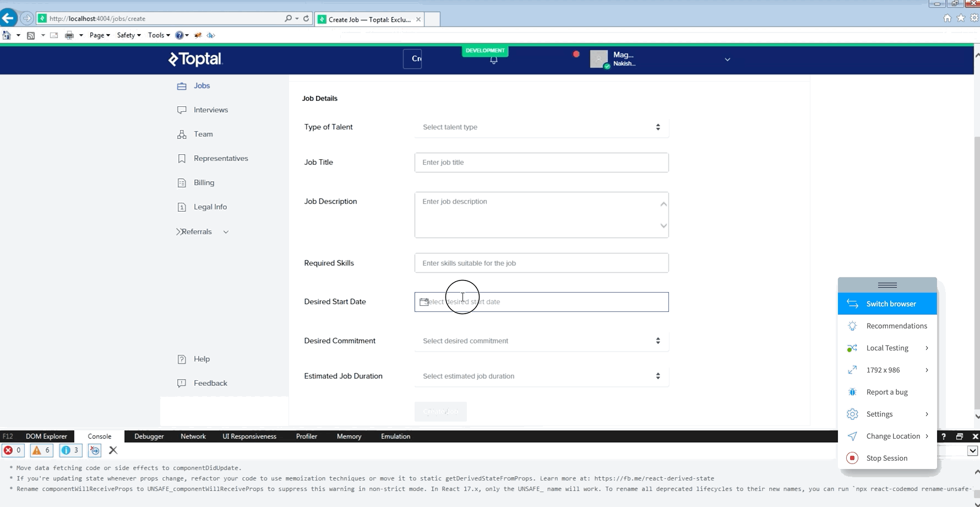Open Report a bug option
The width and height of the screenshot is (980, 507).
coord(887,392)
